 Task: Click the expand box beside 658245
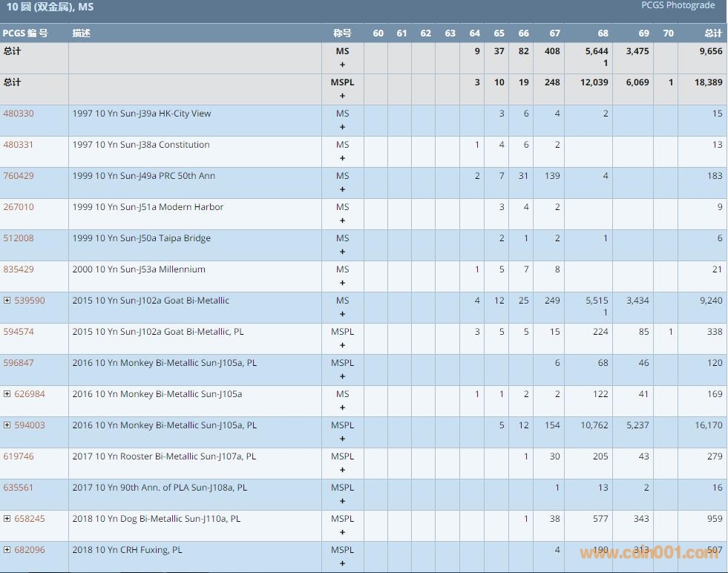click(7, 519)
